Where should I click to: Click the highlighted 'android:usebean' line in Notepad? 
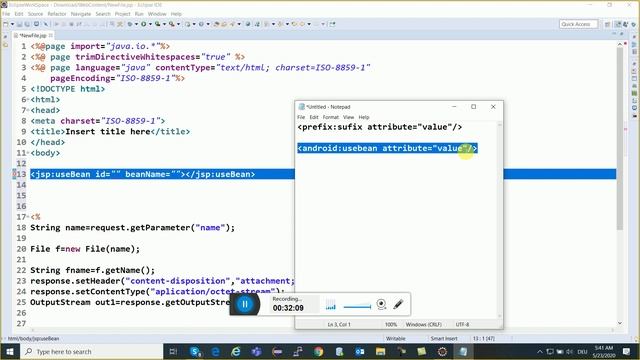tap(387, 148)
